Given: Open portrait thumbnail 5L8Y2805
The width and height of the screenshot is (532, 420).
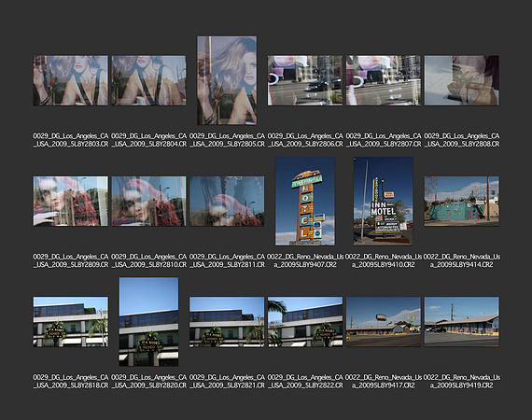Looking at the screenshot, I should (227, 80).
